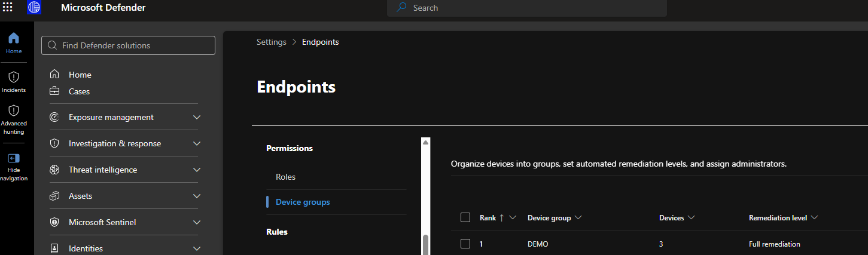The height and width of the screenshot is (255, 868).
Task: Select Device groups under Permissions
Action: pyautogui.click(x=303, y=202)
